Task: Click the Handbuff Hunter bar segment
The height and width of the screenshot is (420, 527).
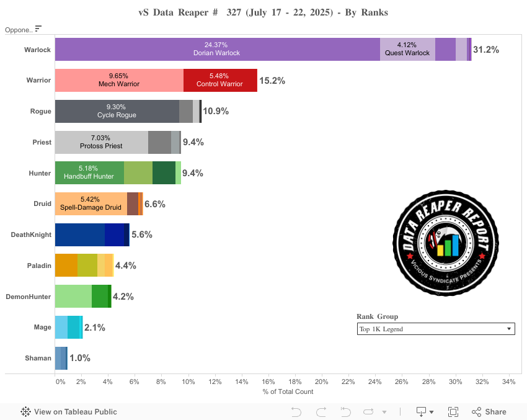Action: click(89, 173)
